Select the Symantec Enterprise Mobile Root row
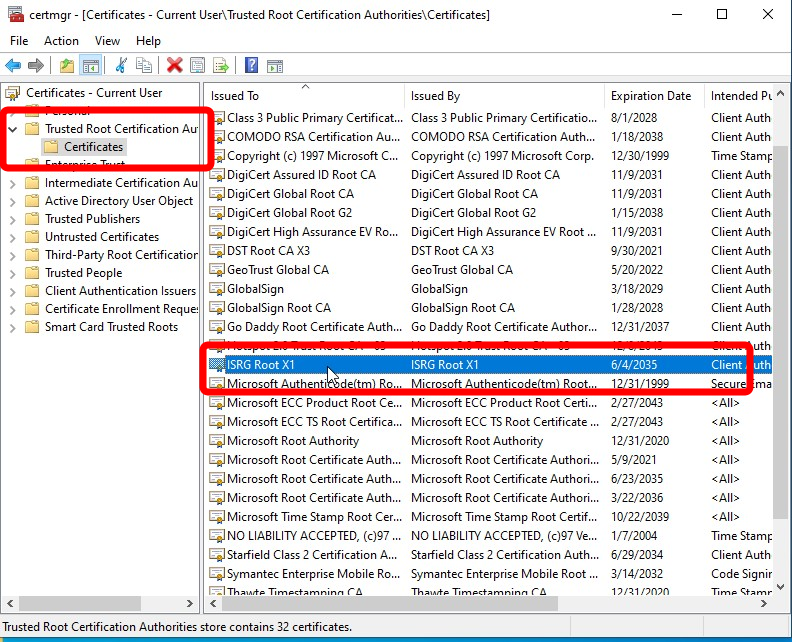792x642 pixels. tap(490, 574)
